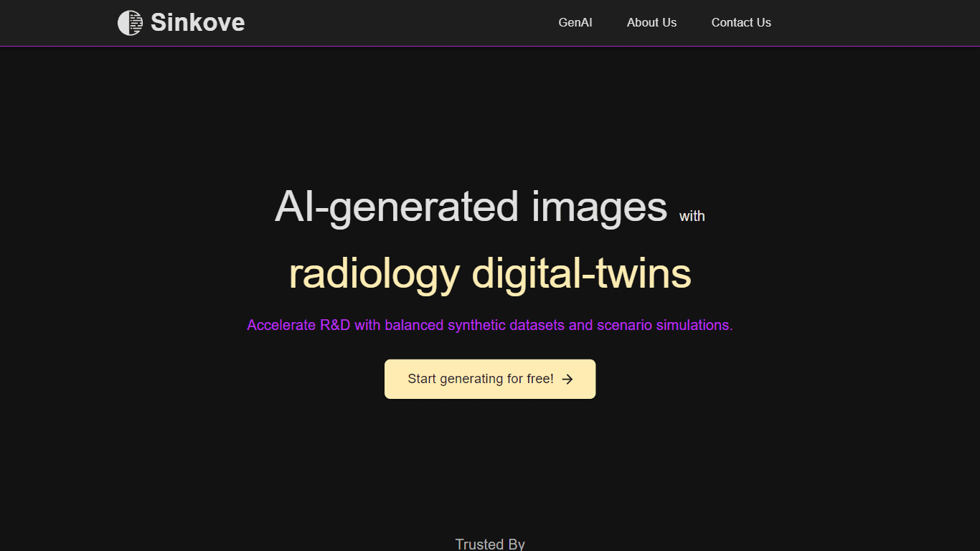Click the arrow icon in the yellow button
The width and height of the screenshot is (980, 551).
tap(567, 379)
